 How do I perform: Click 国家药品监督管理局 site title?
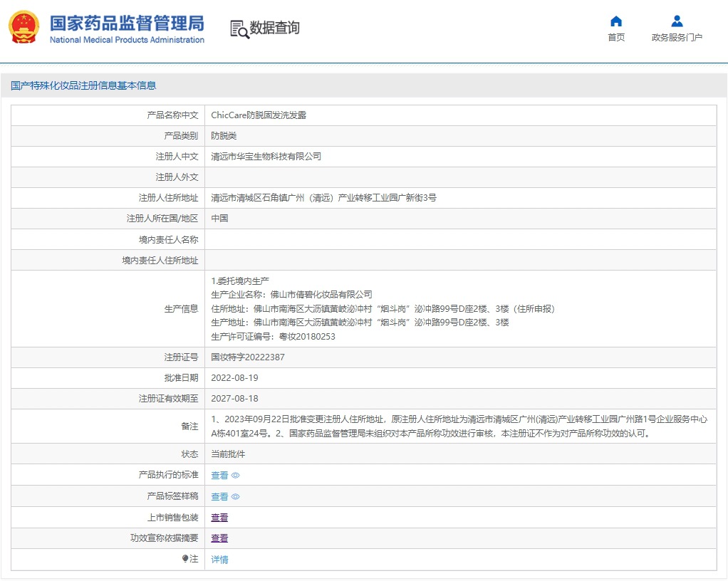(x=127, y=23)
